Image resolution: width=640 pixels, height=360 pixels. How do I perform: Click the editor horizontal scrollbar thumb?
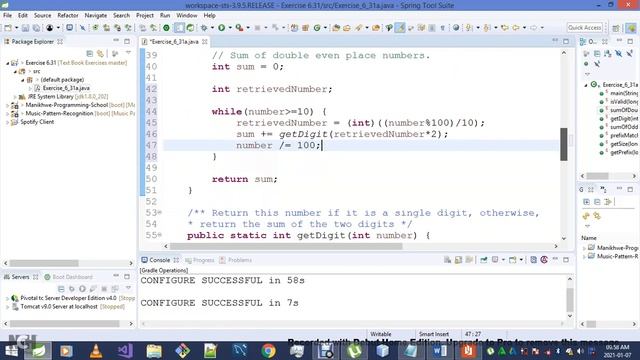point(286,246)
